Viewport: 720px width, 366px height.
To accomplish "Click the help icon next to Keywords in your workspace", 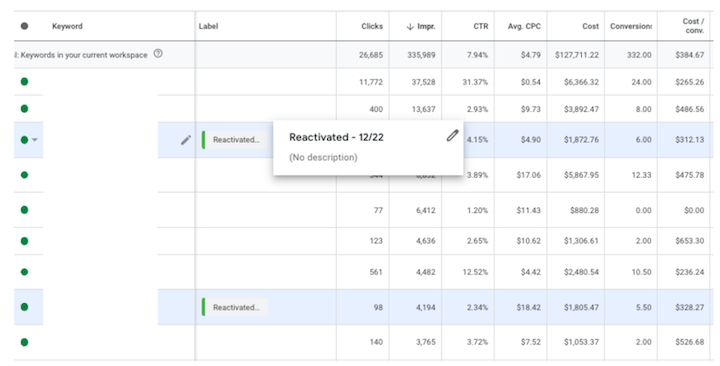I will [x=158, y=54].
